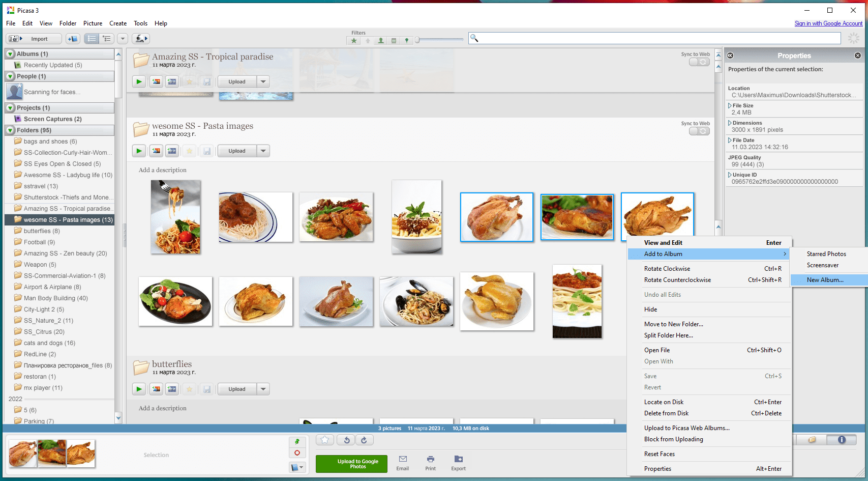Clear the selection tray with red circle icon
The image size is (868, 481).
[x=297, y=453]
